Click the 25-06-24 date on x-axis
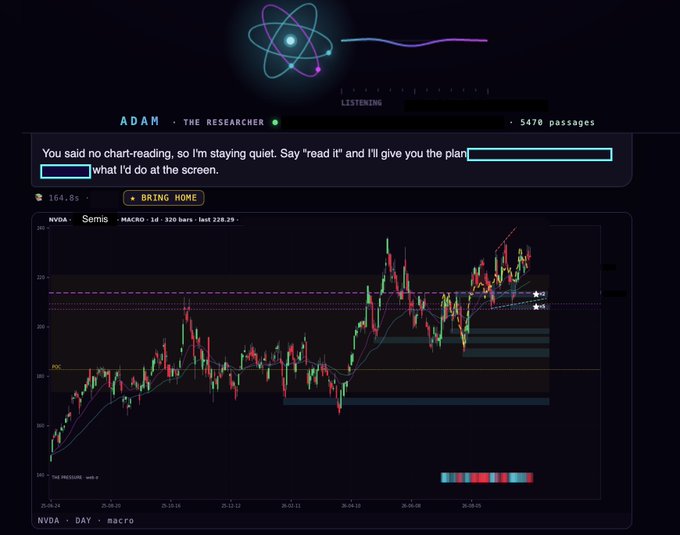The height and width of the screenshot is (535, 680). click(x=50, y=506)
